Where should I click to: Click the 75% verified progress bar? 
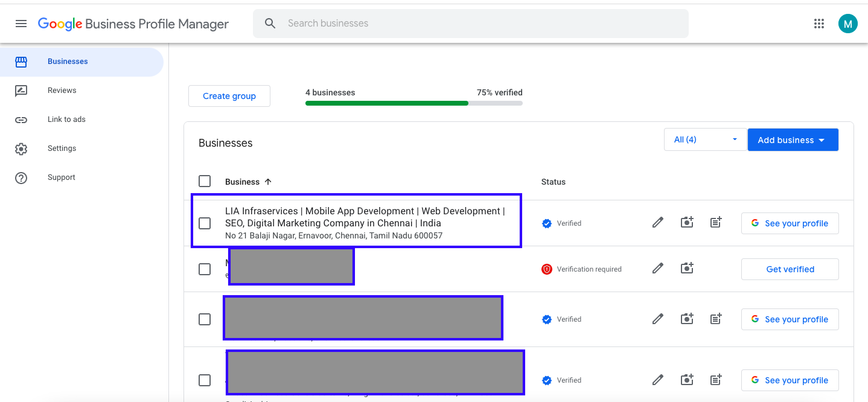[x=413, y=103]
